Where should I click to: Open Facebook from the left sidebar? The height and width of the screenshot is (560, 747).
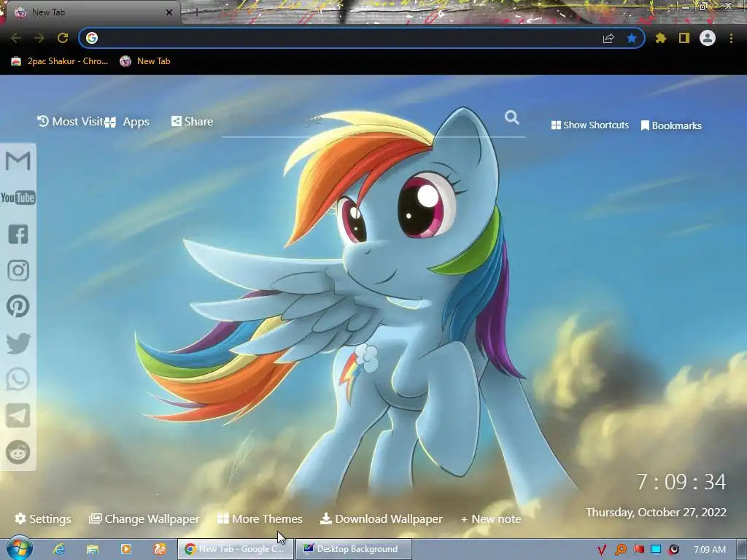tap(18, 234)
